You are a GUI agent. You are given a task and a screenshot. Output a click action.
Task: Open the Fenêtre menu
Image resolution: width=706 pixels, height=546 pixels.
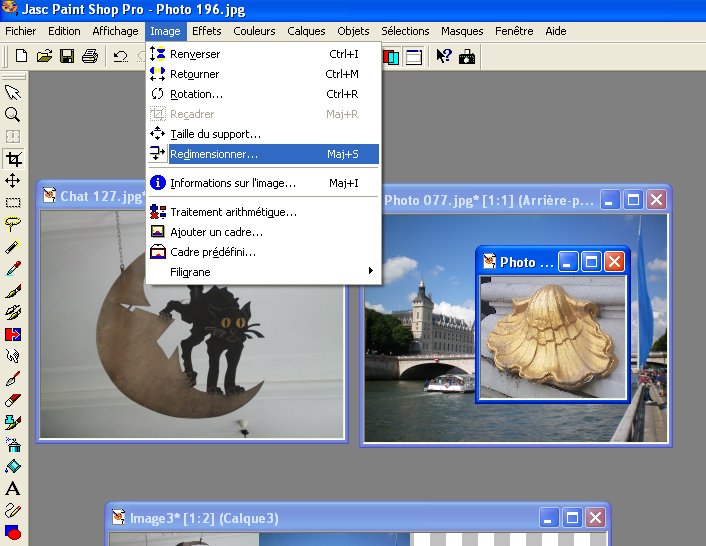[514, 31]
